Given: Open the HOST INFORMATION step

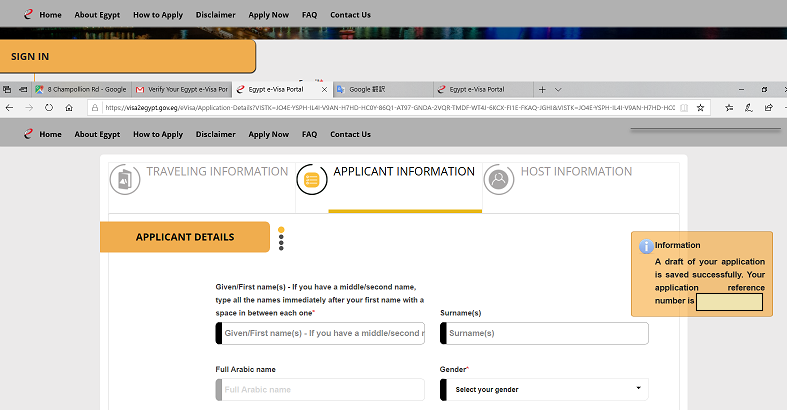Looking at the screenshot, I should pos(576,172).
